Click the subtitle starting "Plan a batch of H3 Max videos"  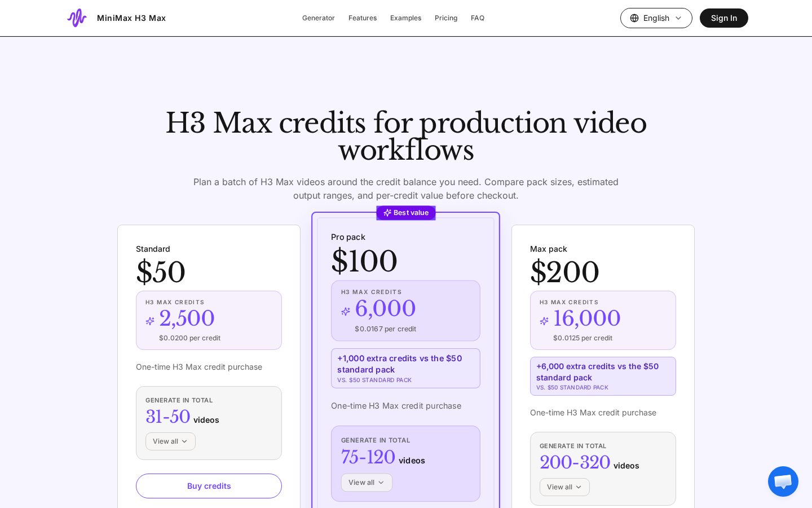406,189
